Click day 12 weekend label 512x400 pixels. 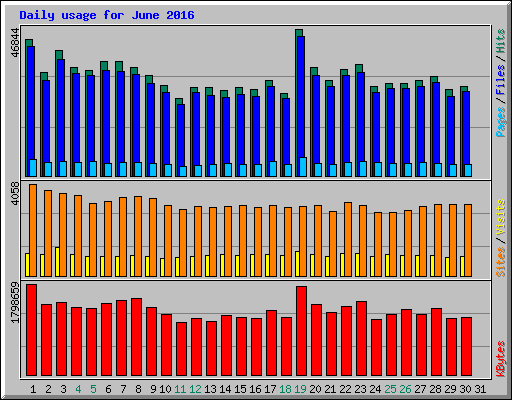195,389
